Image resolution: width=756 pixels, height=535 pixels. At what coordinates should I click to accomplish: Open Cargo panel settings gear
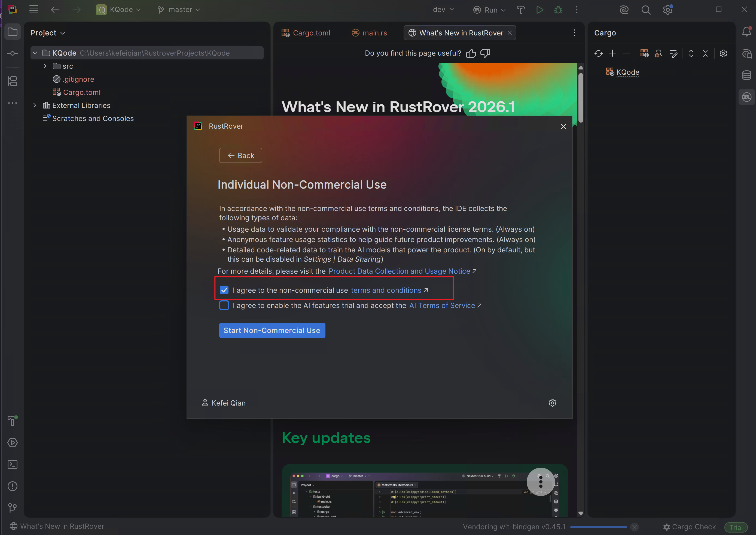click(723, 53)
